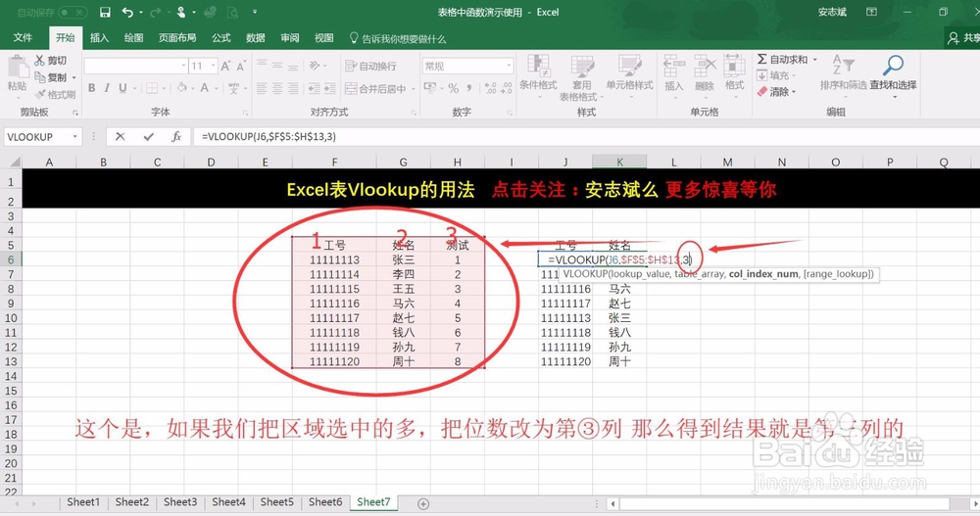Click the select-all corner triangle
This screenshot has height=516, width=980.
(14, 162)
